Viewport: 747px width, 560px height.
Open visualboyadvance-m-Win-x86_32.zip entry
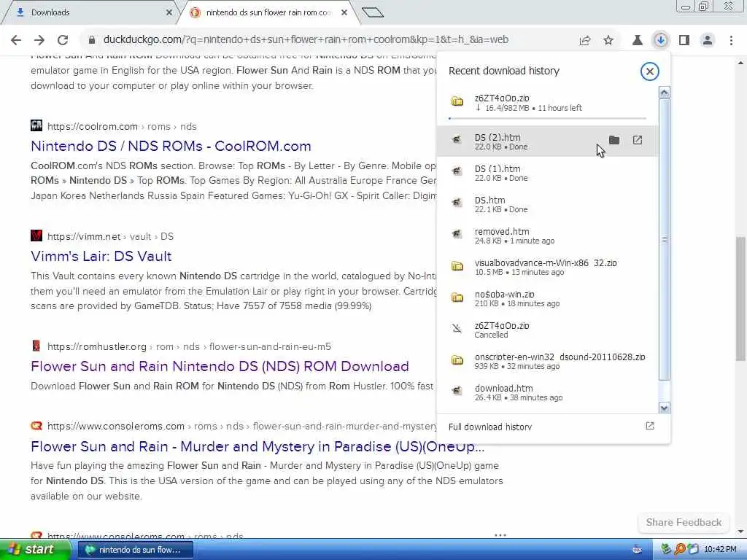[x=547, y=267]
